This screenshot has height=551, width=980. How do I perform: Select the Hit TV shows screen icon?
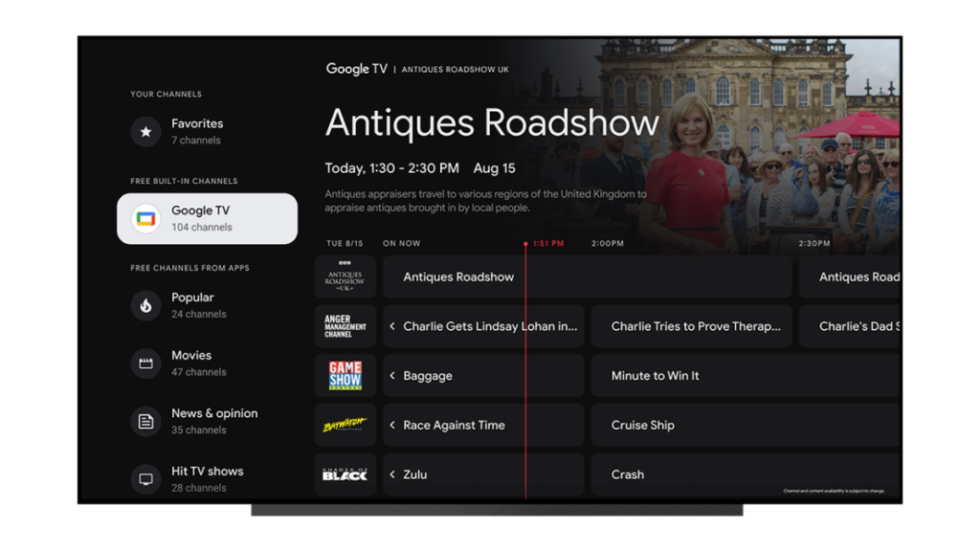[145, 479]
